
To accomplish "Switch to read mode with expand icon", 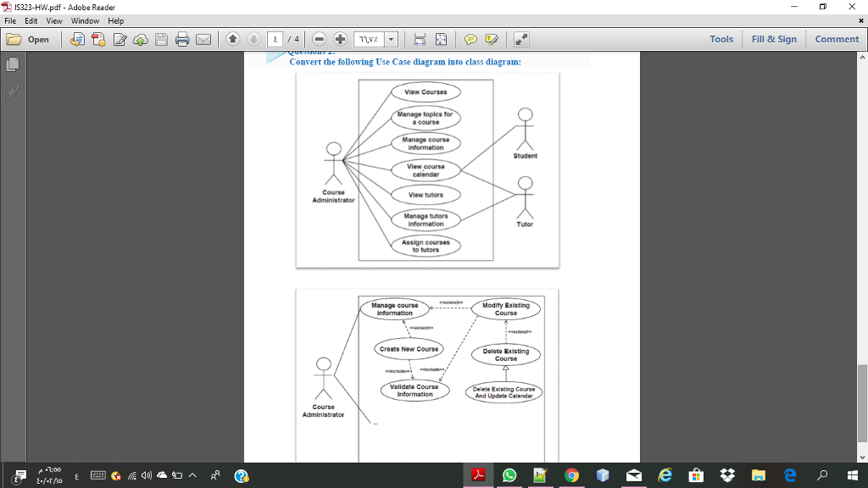I will click(x=521, y=39).
